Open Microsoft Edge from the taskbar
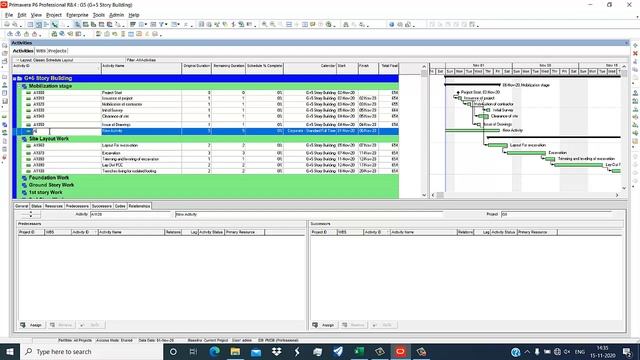The image size is (640, 360). [x=214, y=351]
